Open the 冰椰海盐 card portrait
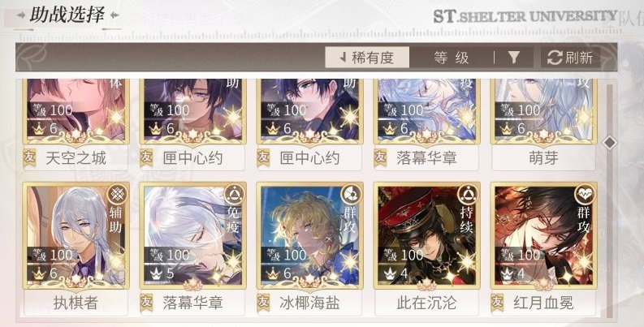This screenshot has width=644, height=327. click(x=309, y=235)
